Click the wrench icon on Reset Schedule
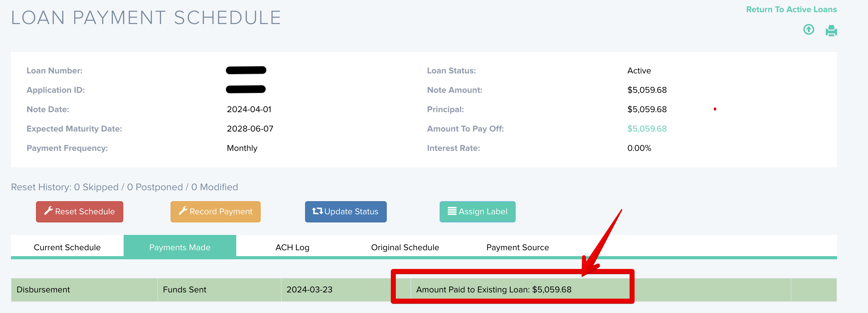The height and width of the screenshot is (313, 868). [49, 211]
